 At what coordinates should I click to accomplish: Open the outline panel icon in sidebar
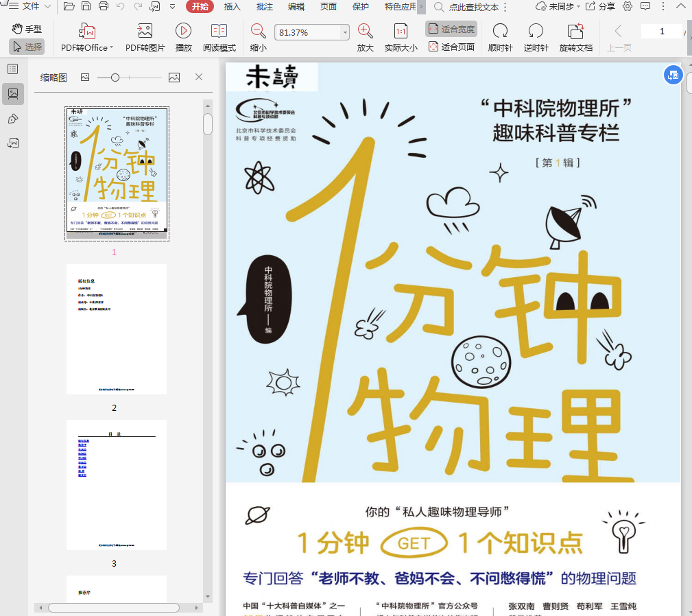[x=13, y=69]
